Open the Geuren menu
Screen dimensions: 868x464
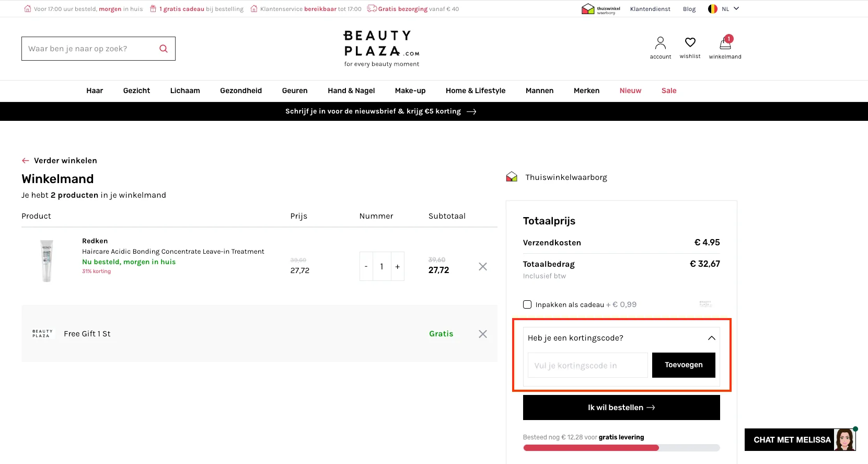295,90
